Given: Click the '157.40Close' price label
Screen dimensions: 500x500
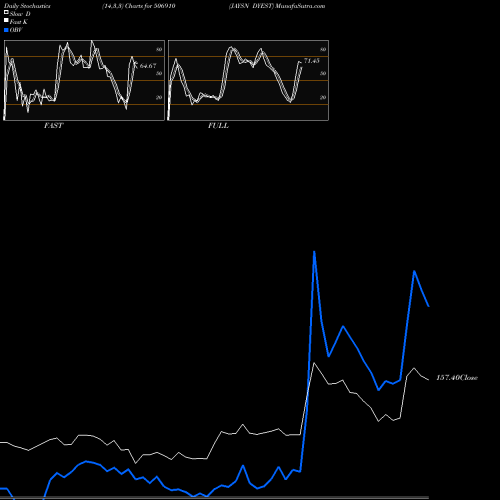Looking at the screenshot, I should 457,378.
